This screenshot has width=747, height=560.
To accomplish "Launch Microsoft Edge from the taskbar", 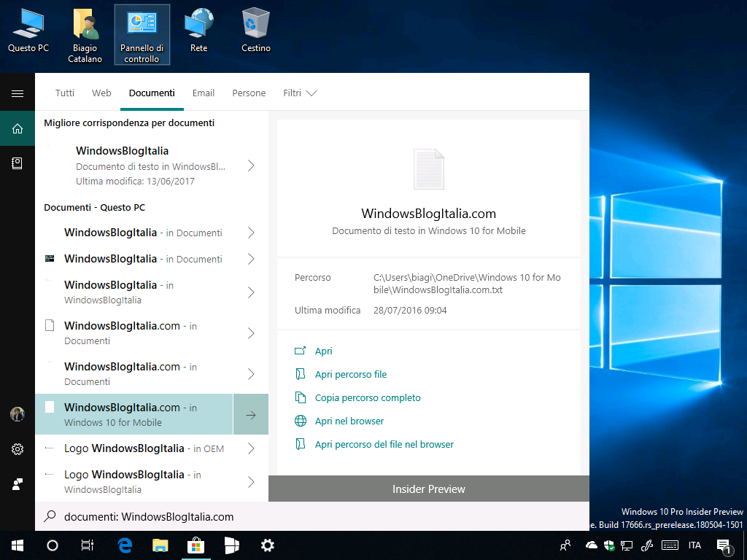I will coord(125,545).
